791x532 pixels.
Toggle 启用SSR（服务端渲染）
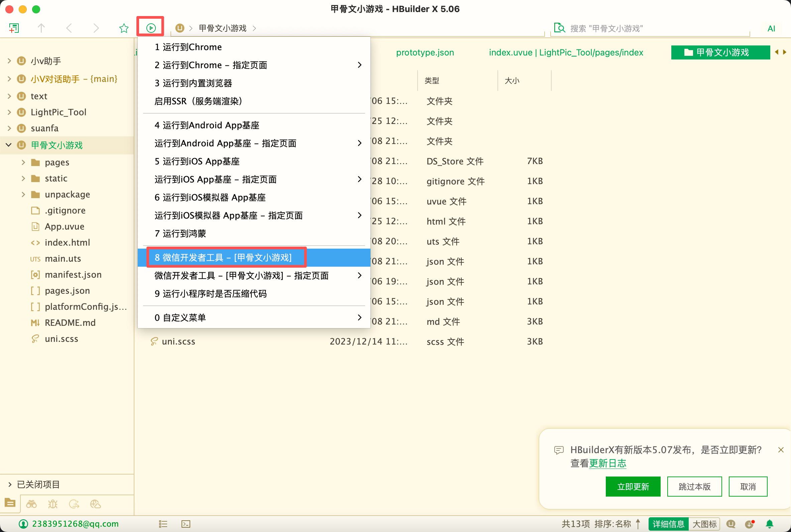254,101
